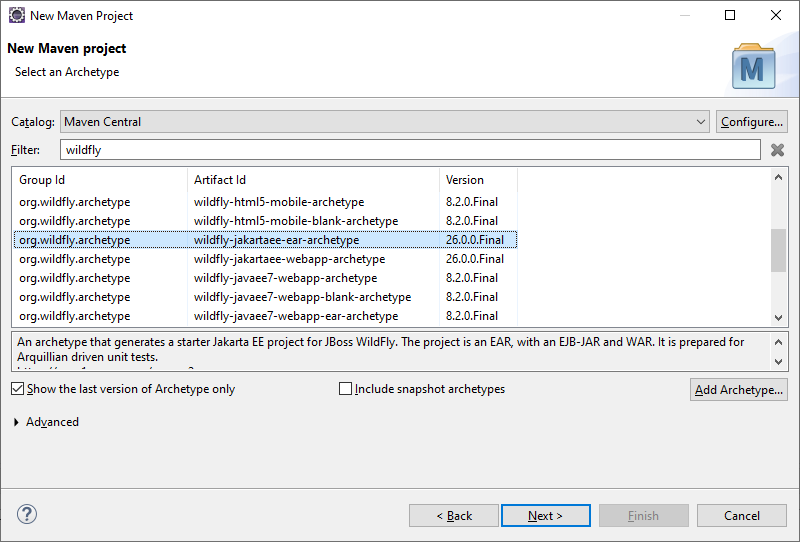Click the Add Archetype... button

click(738, 390)
